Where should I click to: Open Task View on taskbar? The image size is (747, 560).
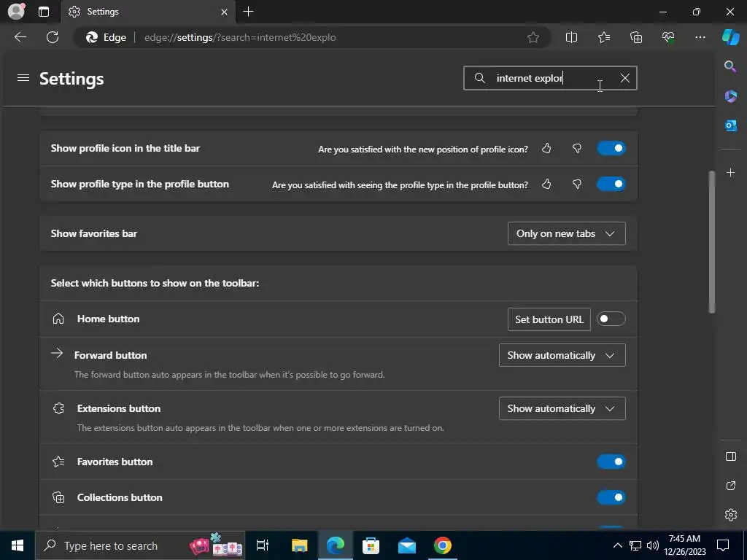pyautogui.click(x=263, y=545)
